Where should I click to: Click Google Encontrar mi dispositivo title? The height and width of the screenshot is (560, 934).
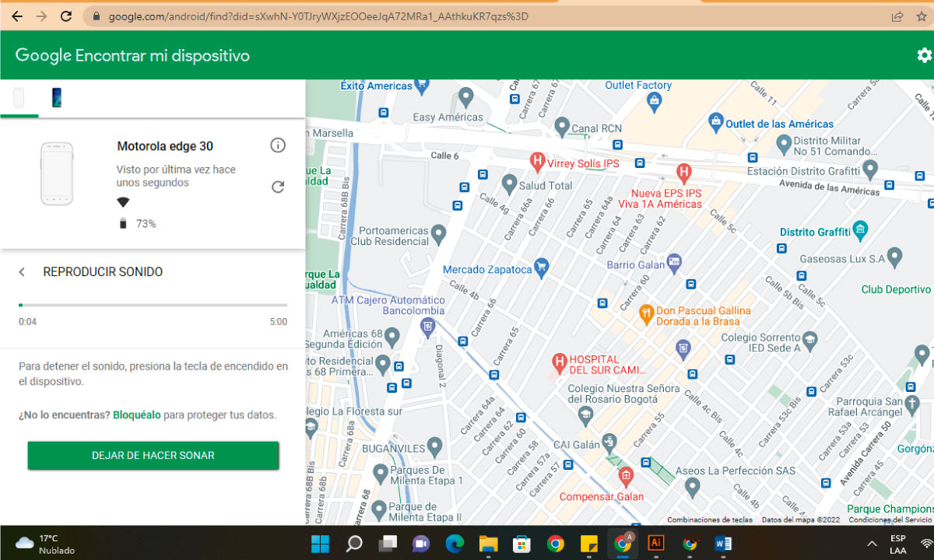pyautogui.click(x=132, y=55)
